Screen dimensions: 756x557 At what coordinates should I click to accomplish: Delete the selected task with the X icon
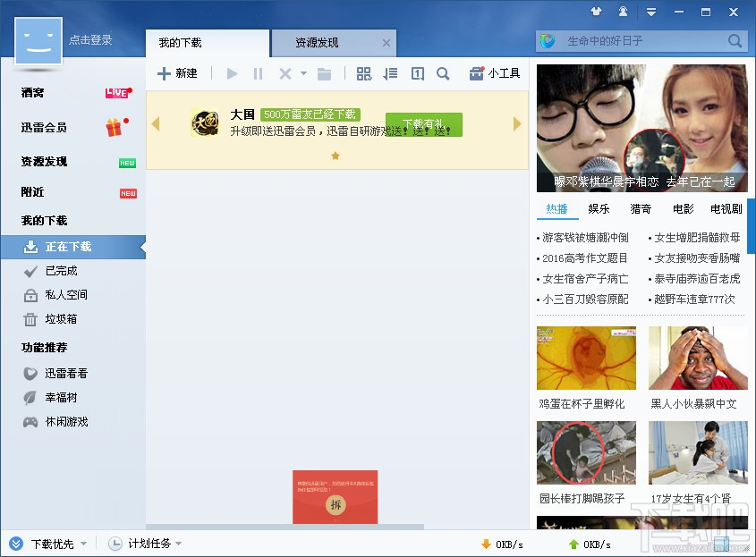(x=286, y=73)
